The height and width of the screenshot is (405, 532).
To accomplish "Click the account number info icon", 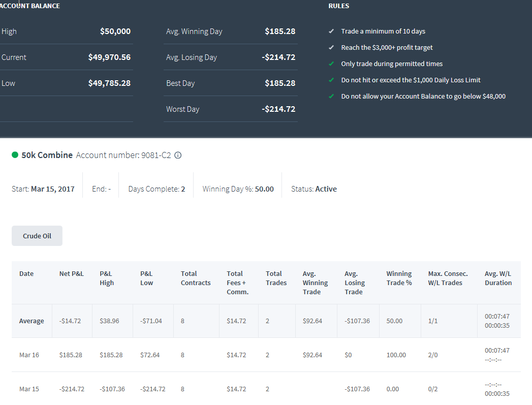I will 178,155.
